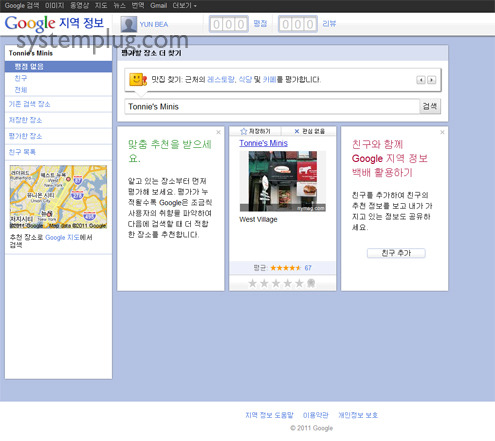Click the 리뷰 counter link in header
This screenshot has width=495, height=441.
[329, 23]
